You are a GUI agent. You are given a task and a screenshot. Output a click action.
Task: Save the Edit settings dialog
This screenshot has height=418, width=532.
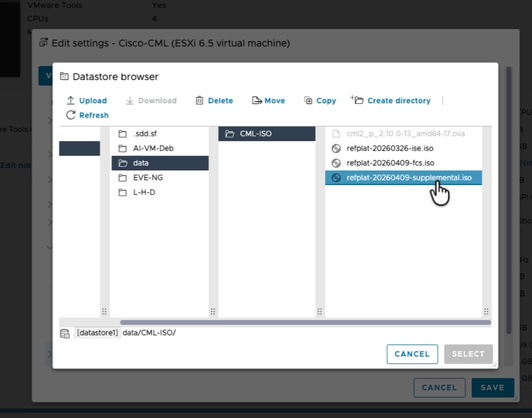pos(493,388)
